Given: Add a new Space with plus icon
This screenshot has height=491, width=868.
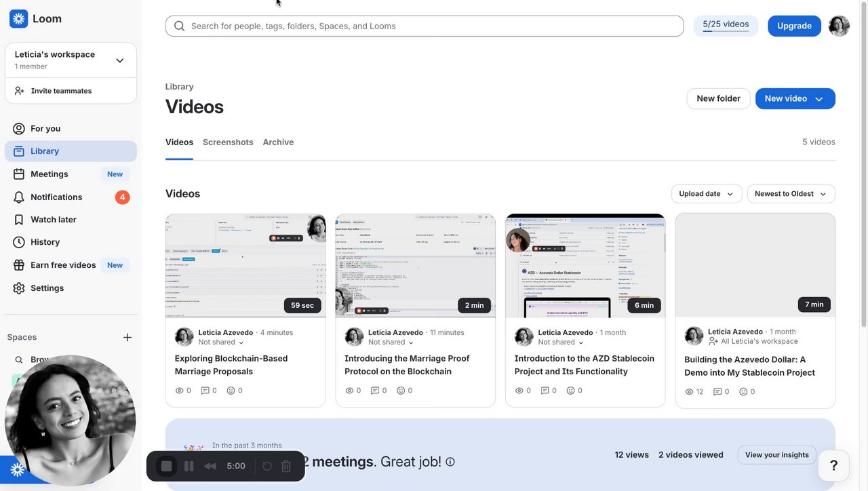Looking at the screenshot, I should click(x=127, y=337).
